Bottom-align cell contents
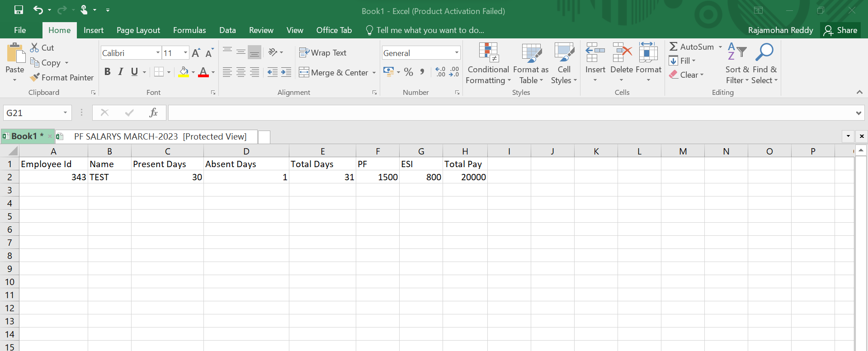Image resolution: width=868 pixels, height=351 pixels. [x=255, y=52]
